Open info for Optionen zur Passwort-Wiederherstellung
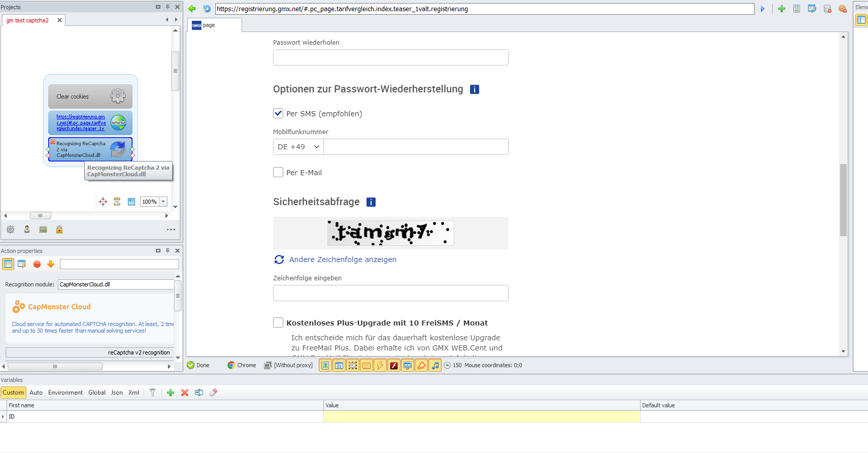The height and width of the screenshot is (453, 868). tap(475, 89)
